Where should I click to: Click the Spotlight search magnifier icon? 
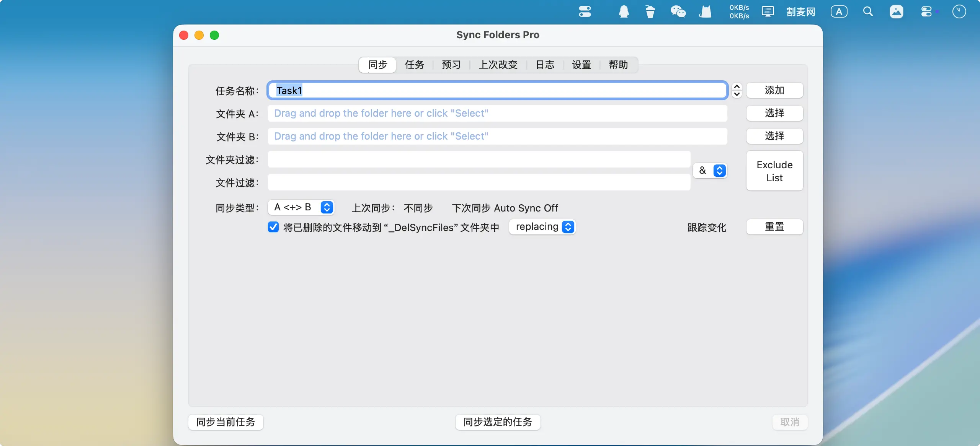coord(868,12)
